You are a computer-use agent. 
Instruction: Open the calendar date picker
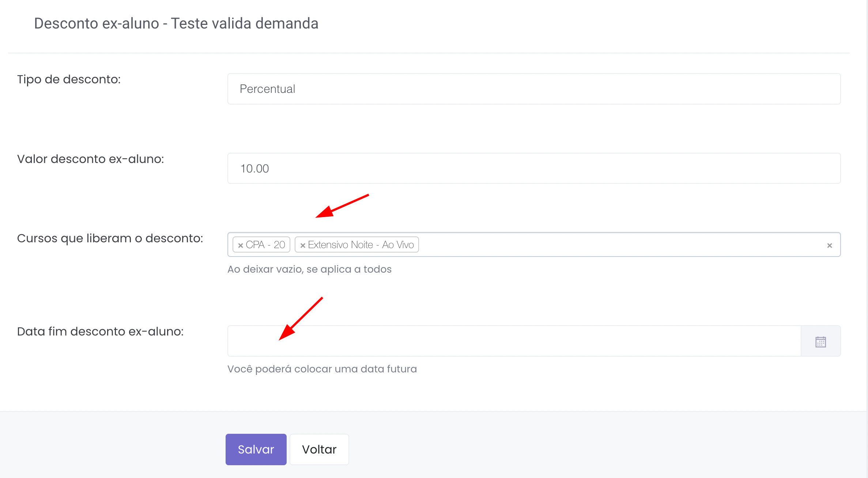pos(820,342)
